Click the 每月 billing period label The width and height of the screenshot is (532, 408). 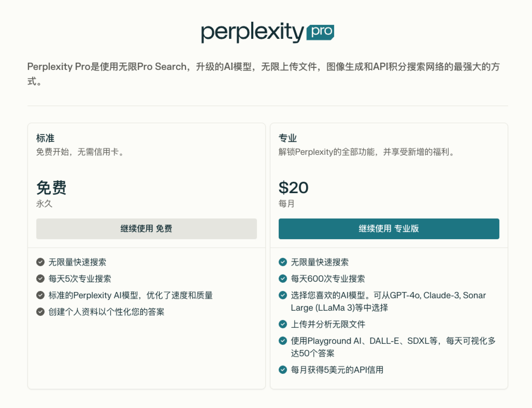click(x=286, y=203)
